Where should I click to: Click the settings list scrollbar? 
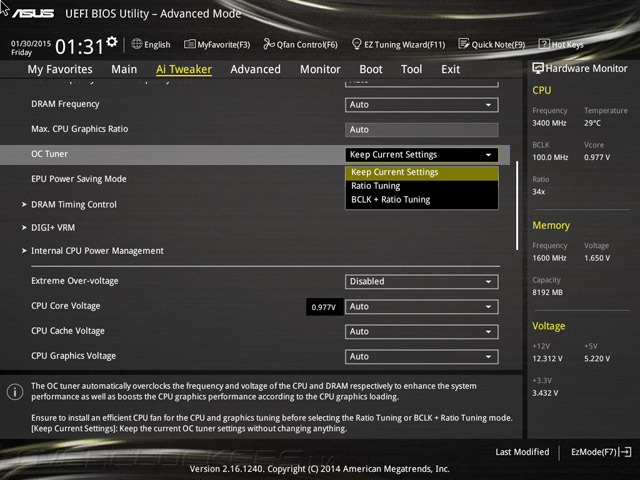pos(517,205)
